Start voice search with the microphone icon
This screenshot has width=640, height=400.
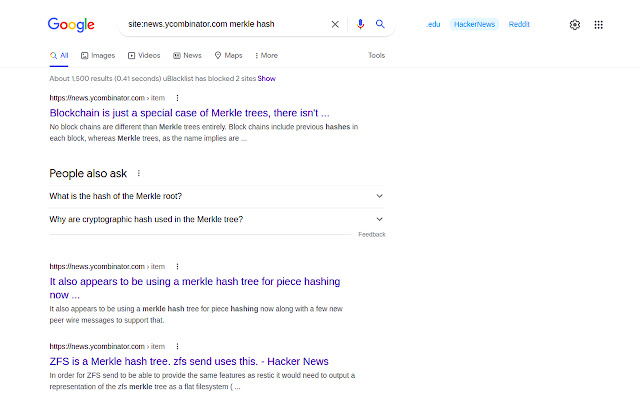(360, 24)
